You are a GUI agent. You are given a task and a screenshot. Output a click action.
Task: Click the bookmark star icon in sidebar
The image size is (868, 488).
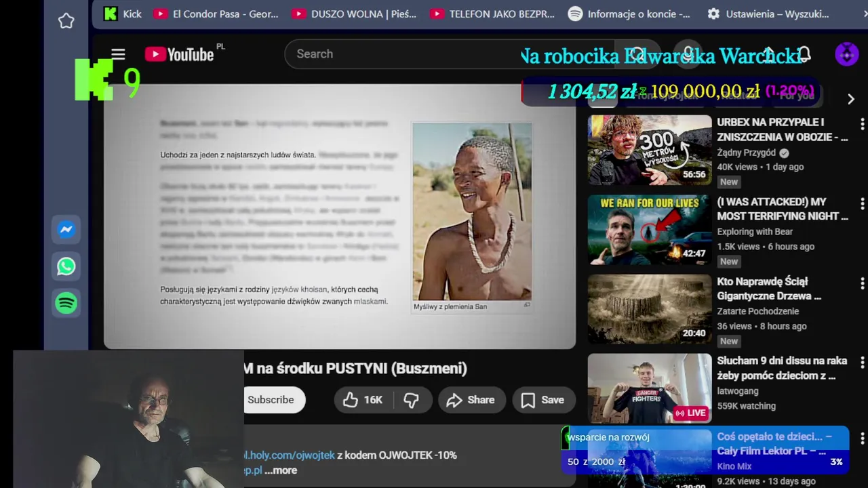66,21
